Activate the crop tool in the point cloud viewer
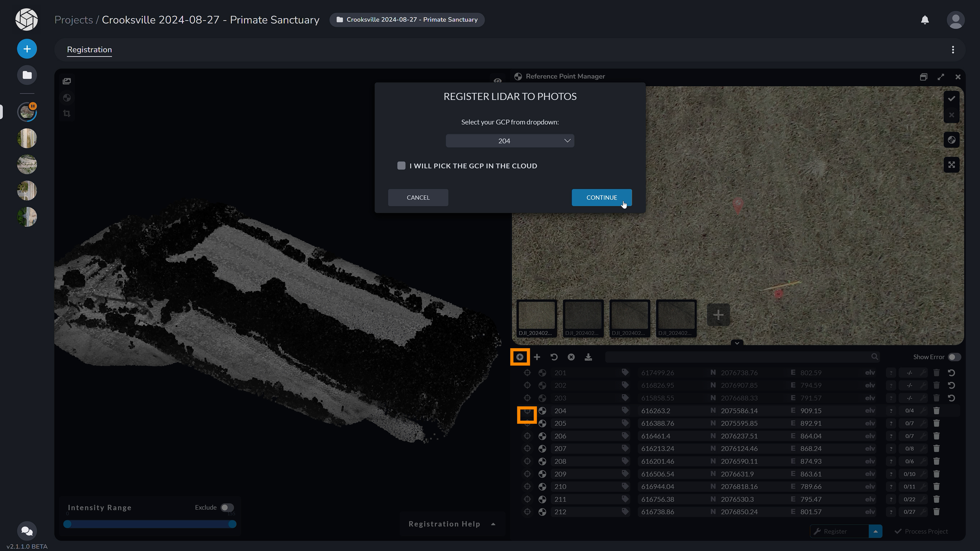Screen dimensions: 980x551 click(67, 113)
